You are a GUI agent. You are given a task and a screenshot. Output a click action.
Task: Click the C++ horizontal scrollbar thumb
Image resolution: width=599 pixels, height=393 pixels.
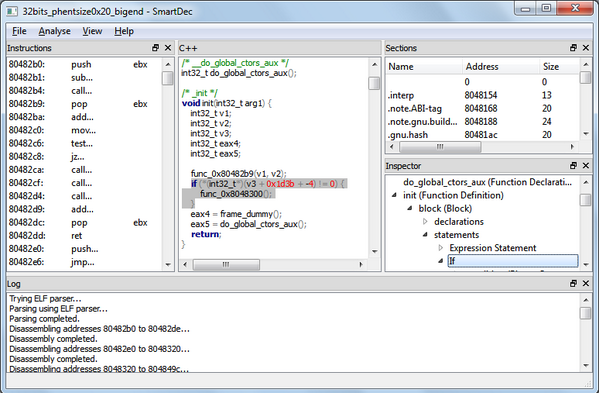(226, 264)
